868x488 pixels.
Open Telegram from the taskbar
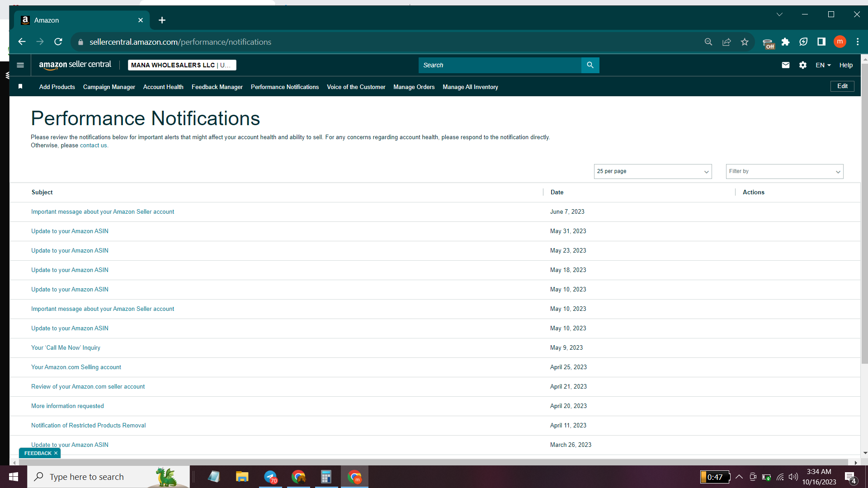click(x=270, y=477)
